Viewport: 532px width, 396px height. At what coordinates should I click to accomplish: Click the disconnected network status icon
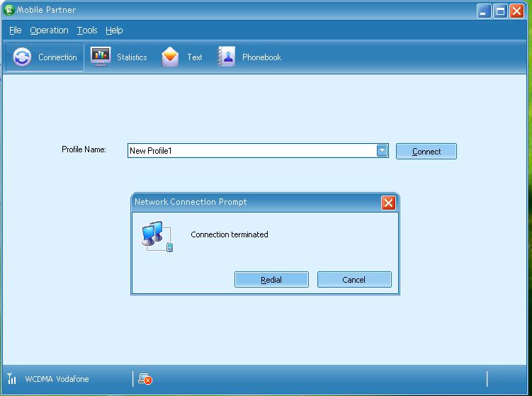(x=145, y=379)
